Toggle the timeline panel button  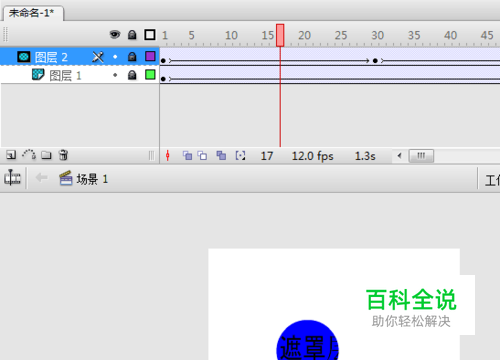coord(12,178)
